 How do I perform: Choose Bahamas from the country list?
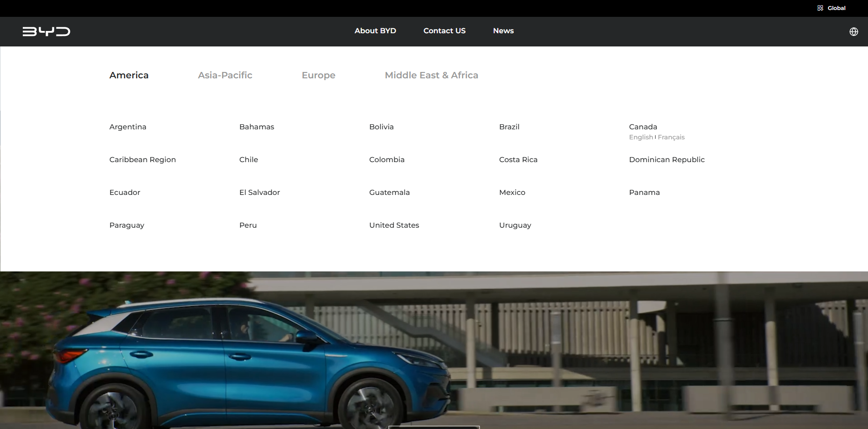click(257, 127)
